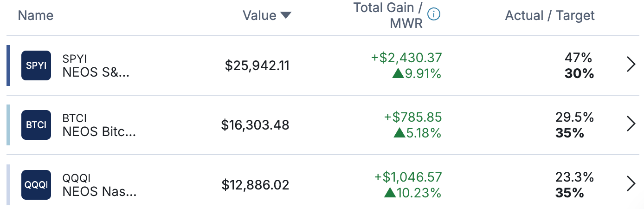Click the green triangle beside 10.23%
This screenshot has width=644, height=209.
click(x=390, y=192)
